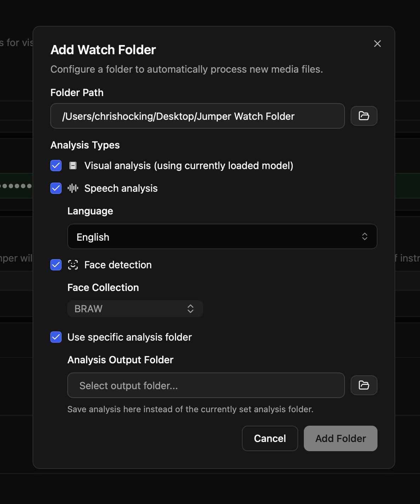The image size is (420, 504).
Task: Click the folder browse icon beside Folder Path
Action: (364, 116)
